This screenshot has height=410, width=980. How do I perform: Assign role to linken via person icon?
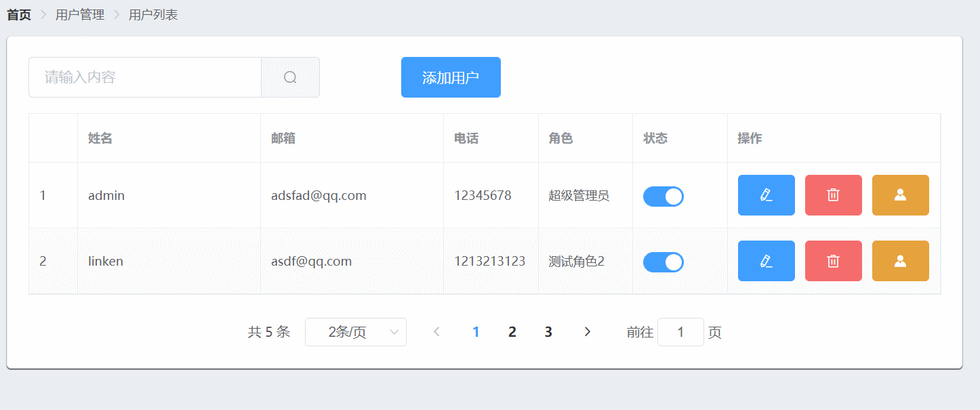click(x=900, y=261)
